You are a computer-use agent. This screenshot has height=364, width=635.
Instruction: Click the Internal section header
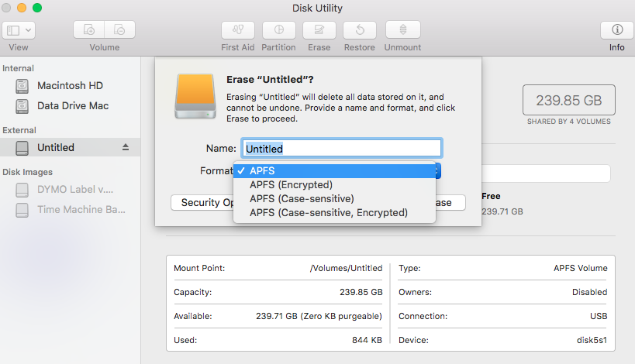[x=18, y=68]
